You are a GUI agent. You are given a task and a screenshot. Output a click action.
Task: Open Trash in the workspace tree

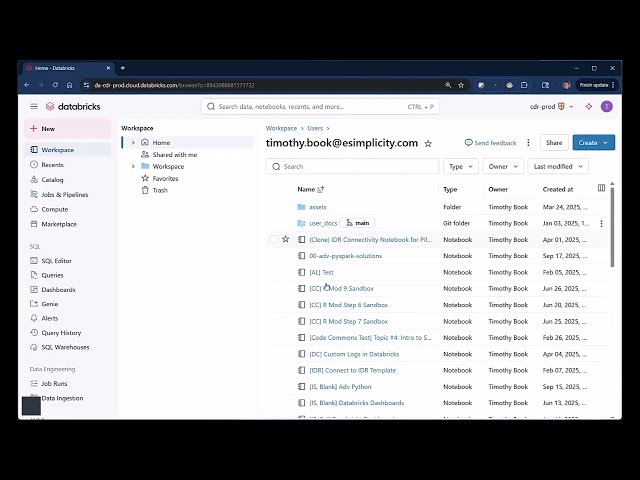point(160,190)
